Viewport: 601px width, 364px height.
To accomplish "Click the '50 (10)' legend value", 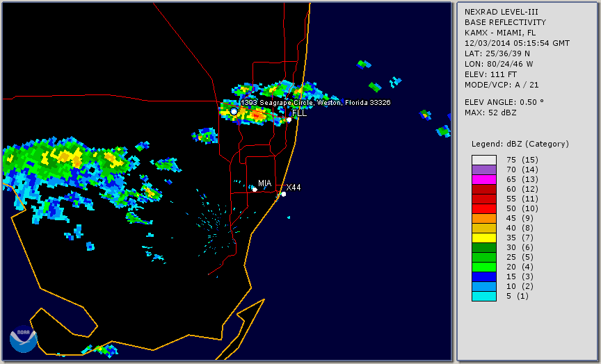I will coord(522,208).
